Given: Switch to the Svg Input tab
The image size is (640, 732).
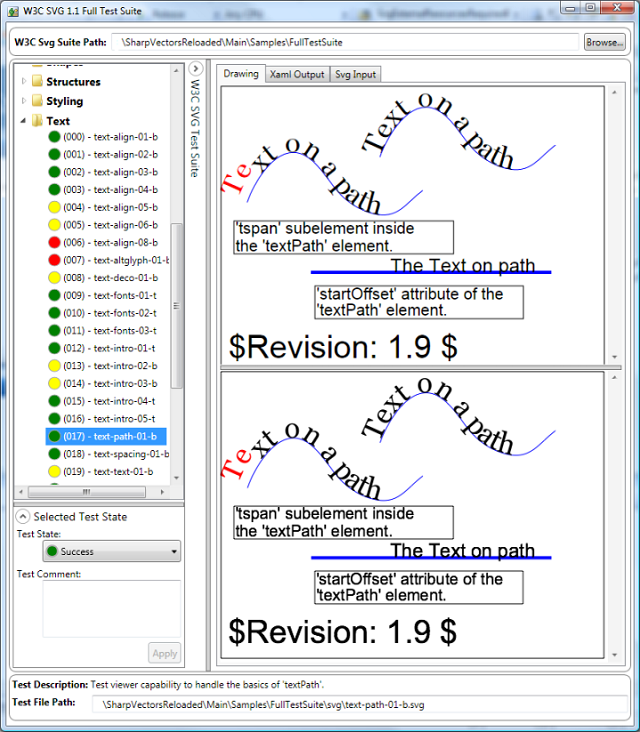Looking at the screenshot, I should (x=355, y=74).
